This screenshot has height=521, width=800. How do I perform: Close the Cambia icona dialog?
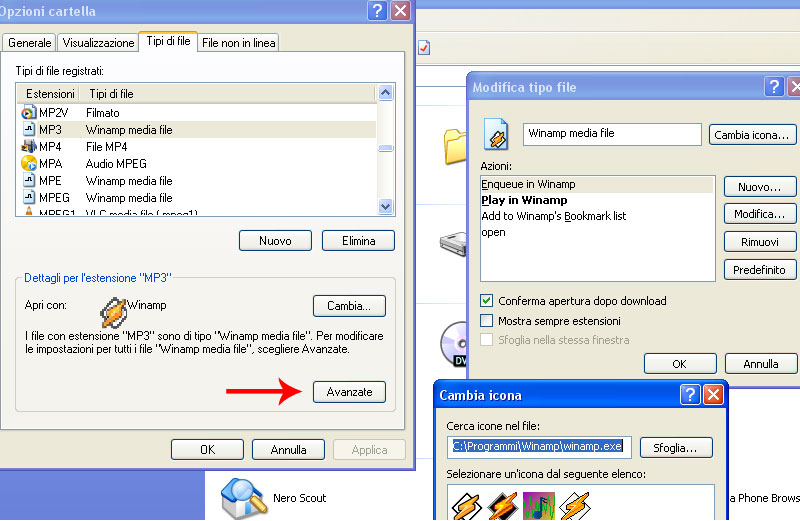tap(713, 394)
